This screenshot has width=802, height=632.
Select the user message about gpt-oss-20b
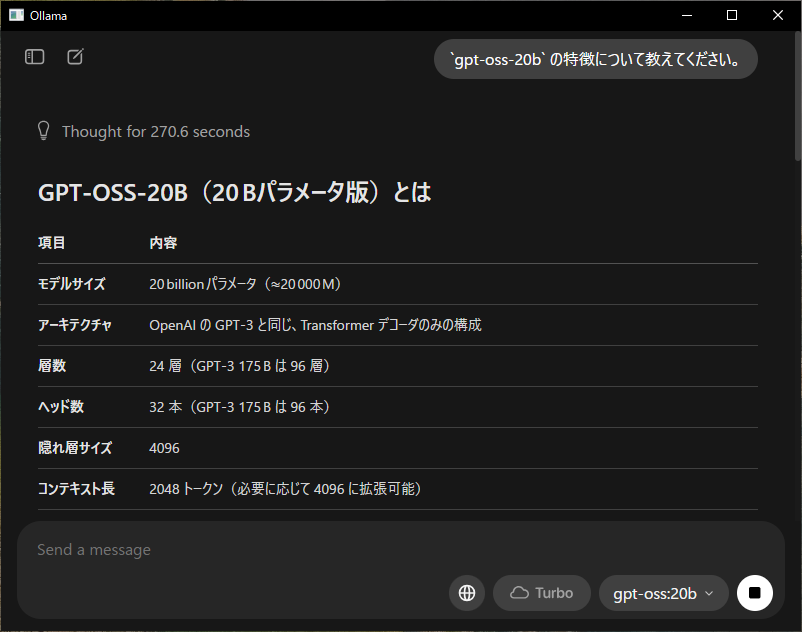[596, 59]
